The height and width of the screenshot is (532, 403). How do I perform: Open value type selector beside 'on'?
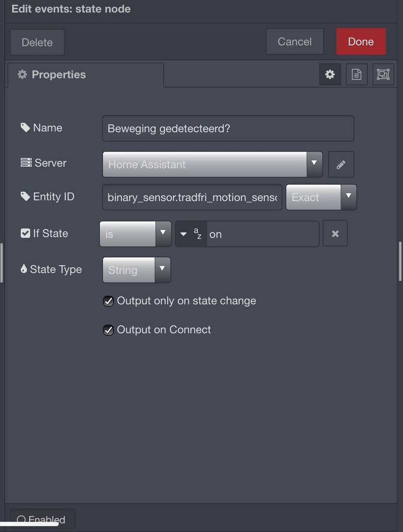pos(191,234)
